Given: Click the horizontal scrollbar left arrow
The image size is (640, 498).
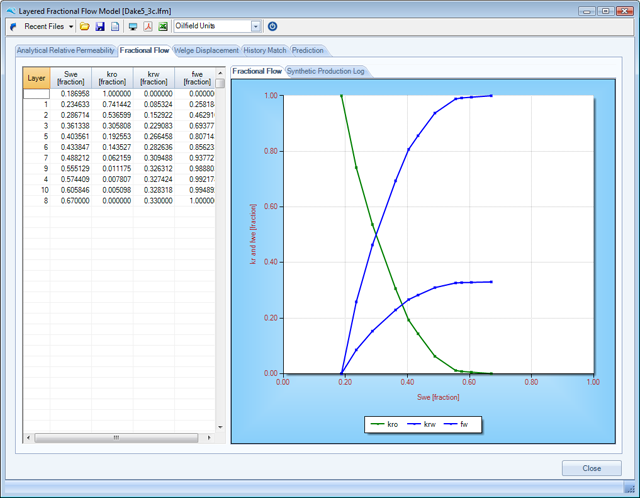Looking at the screenshot, I should (x=28, y=438).
